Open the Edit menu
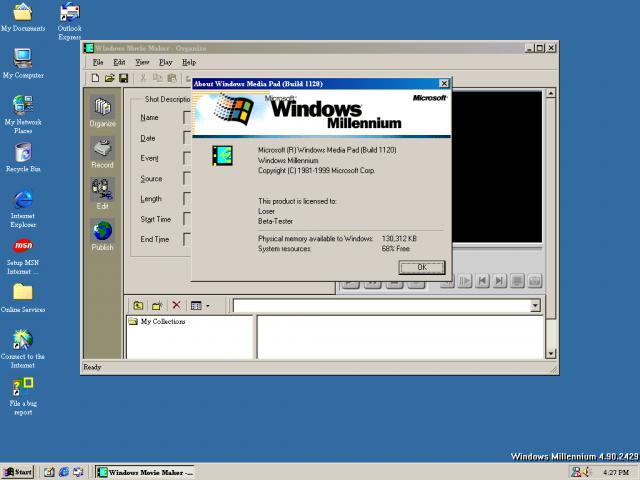The image size is (640, 480). click(119, 62)
